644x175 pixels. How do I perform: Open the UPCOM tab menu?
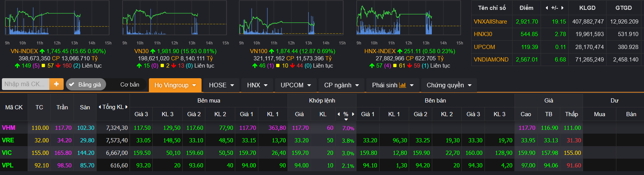pyautogui.click(x=296, y=85)
